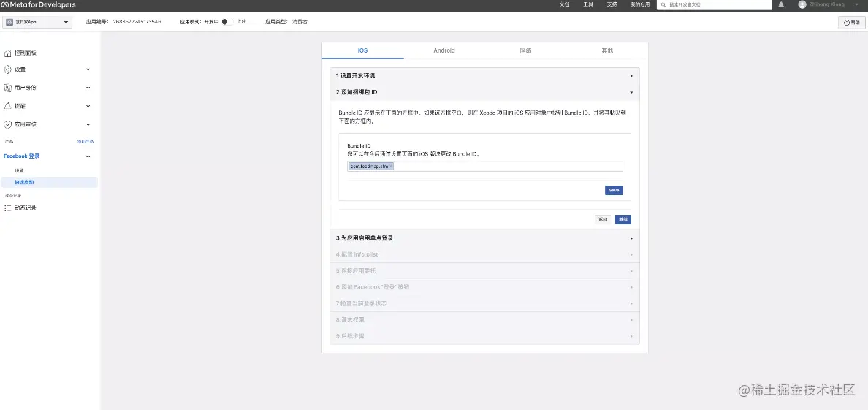Expand the user identity section chevron
This screenshot has height=410, width=868.
click(88, 88)
